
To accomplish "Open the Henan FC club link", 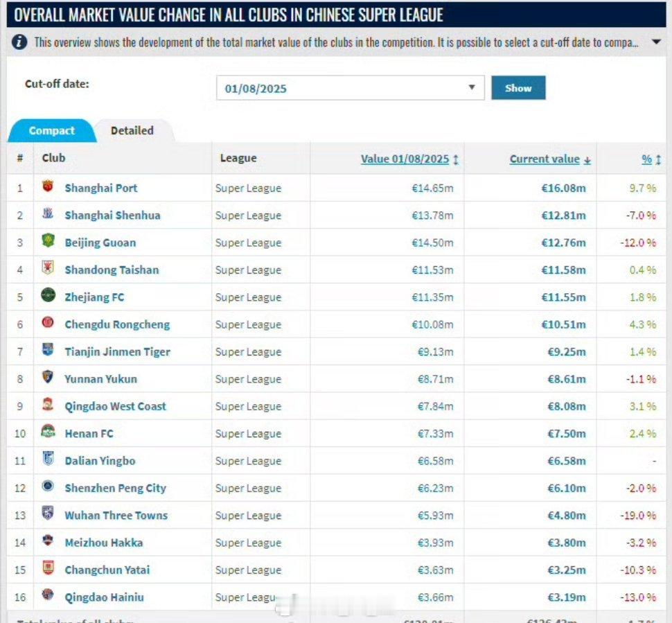I will coord(89,434).
